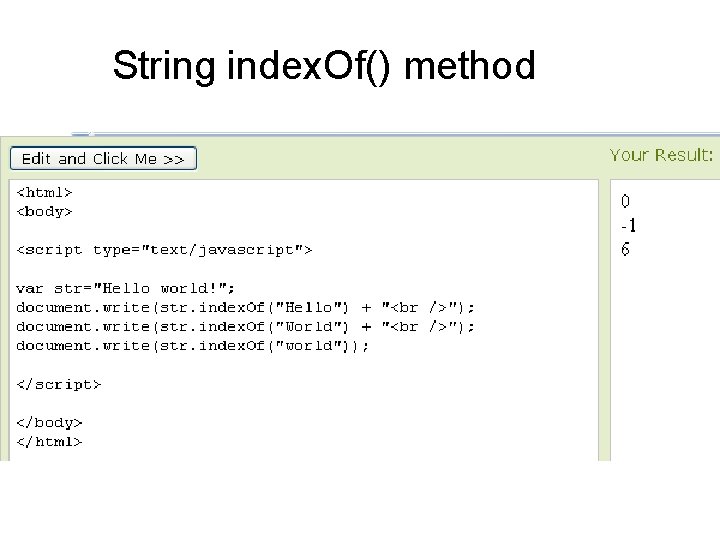The width and height of the screenshot is (720, 540).
Task: Click the "<br />" string on the Hello line
Action: tap(424, 307)
